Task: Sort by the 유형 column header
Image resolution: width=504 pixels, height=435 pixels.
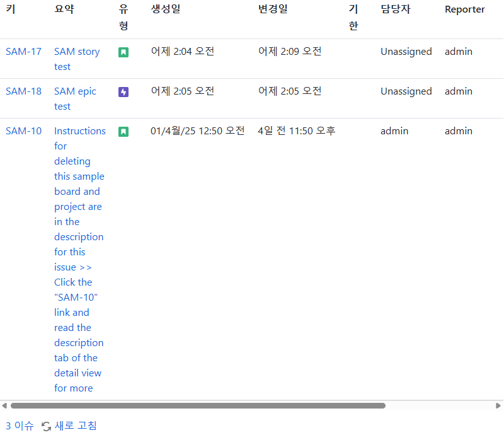Action: (123, 17)
